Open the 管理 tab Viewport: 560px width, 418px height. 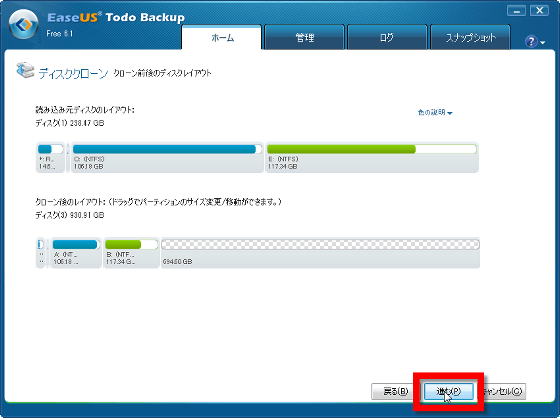coord(305,38)
